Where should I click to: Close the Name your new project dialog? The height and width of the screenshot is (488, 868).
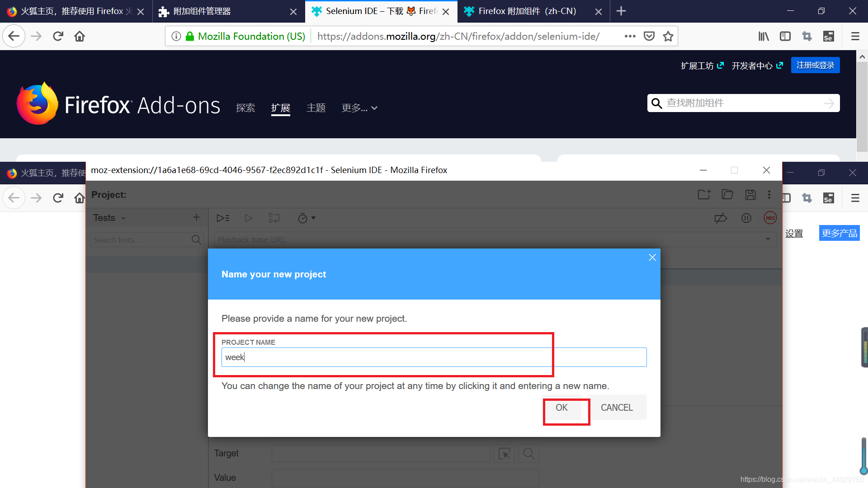(x=652, y=258)
